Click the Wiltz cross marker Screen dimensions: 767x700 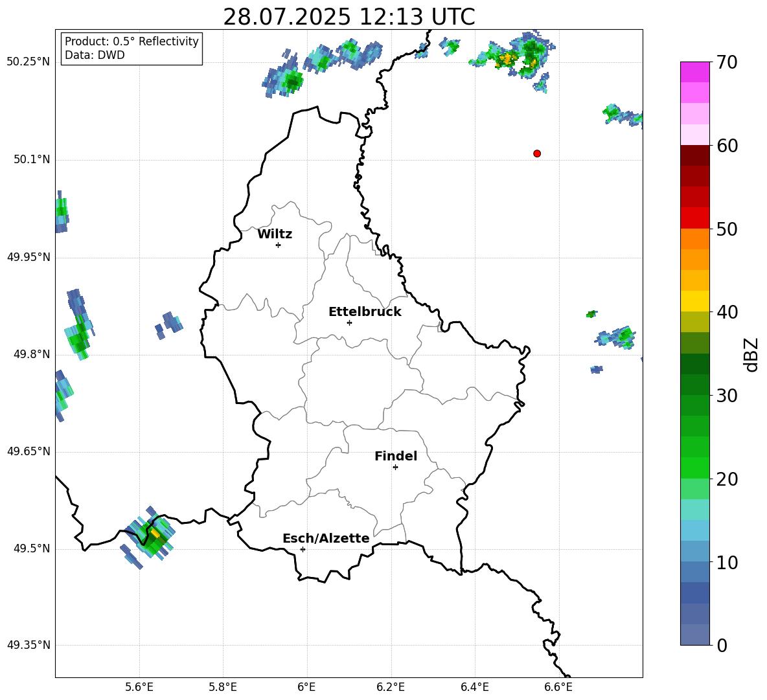click(x=279, y=245)
